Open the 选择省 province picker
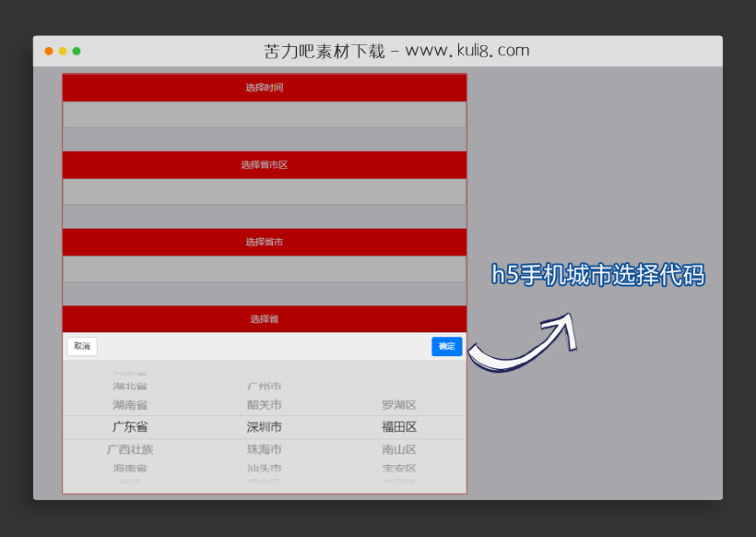 [265, 318]
